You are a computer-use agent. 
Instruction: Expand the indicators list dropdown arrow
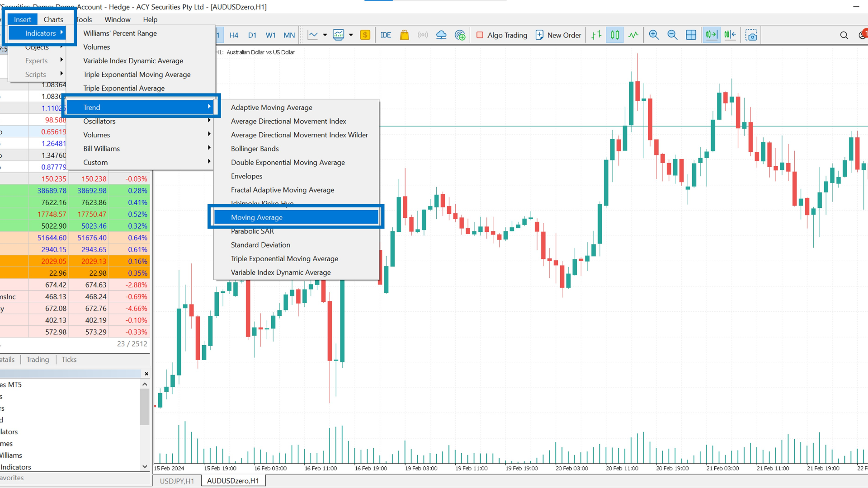pyautogui.click(x=351, y=35)
